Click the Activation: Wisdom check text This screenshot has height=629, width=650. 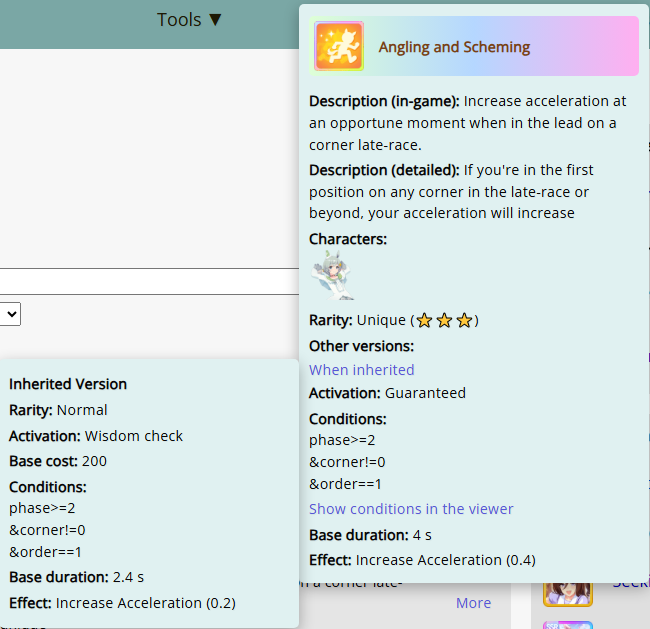coord(96,436)
